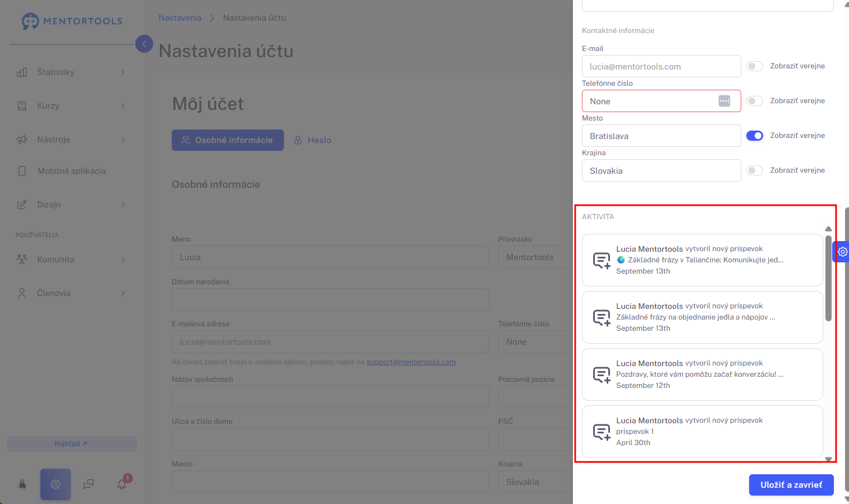Open notifications bell with red badge
This screenshot has height=504, width=849.
pos(122,484)
